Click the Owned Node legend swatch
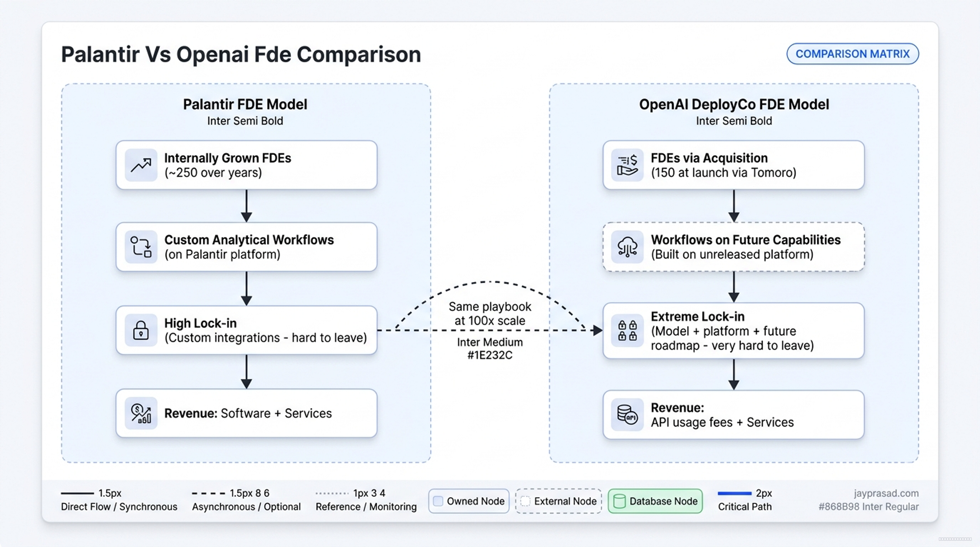The width and height of the screenshot is (980, 547). coord(438,501)
